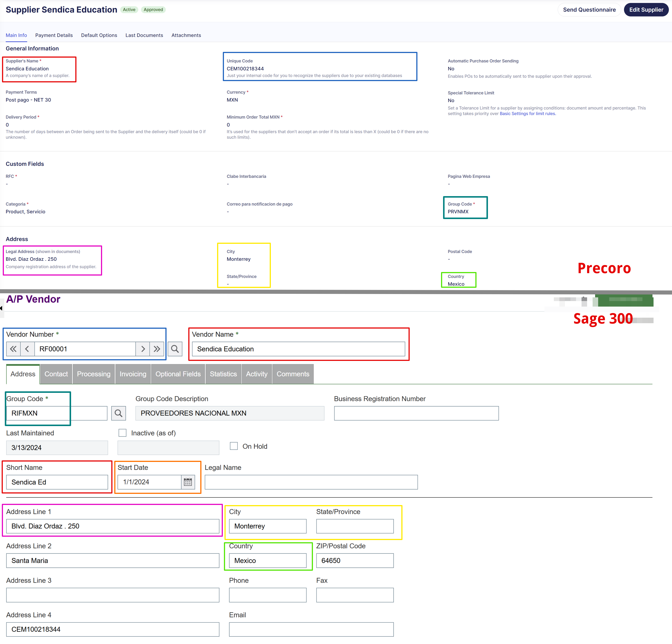
Task: Click the Vendor Name input field
Action: 298,349
